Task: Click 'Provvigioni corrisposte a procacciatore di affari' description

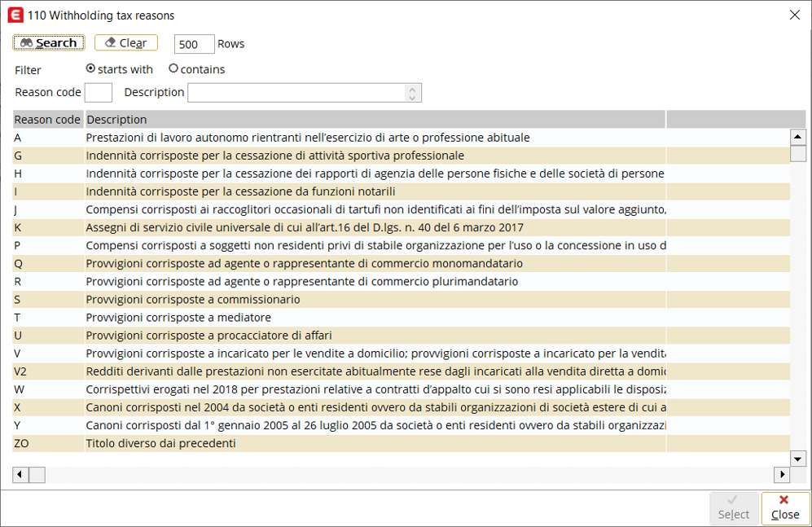Action: pos(208,336)
